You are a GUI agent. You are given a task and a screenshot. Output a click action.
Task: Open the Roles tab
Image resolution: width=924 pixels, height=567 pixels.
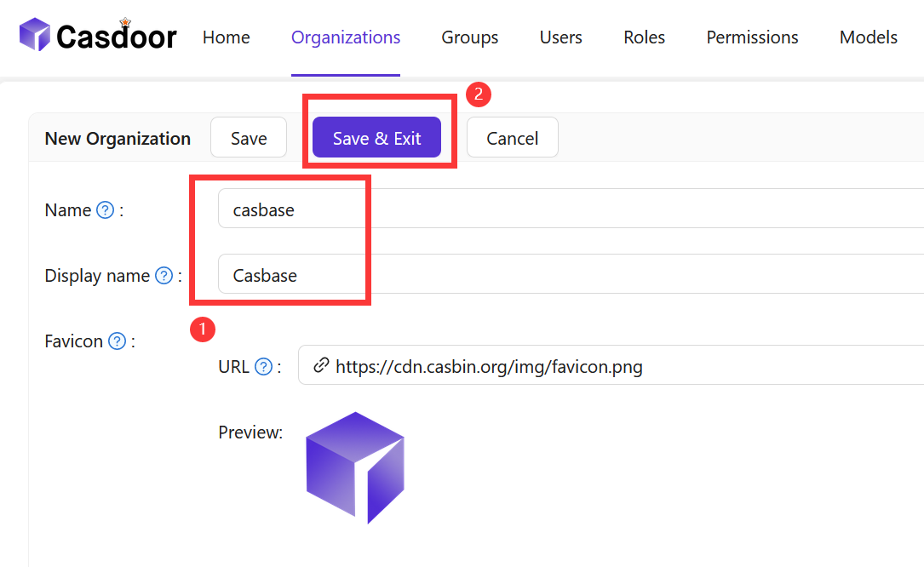click(645, 37)
